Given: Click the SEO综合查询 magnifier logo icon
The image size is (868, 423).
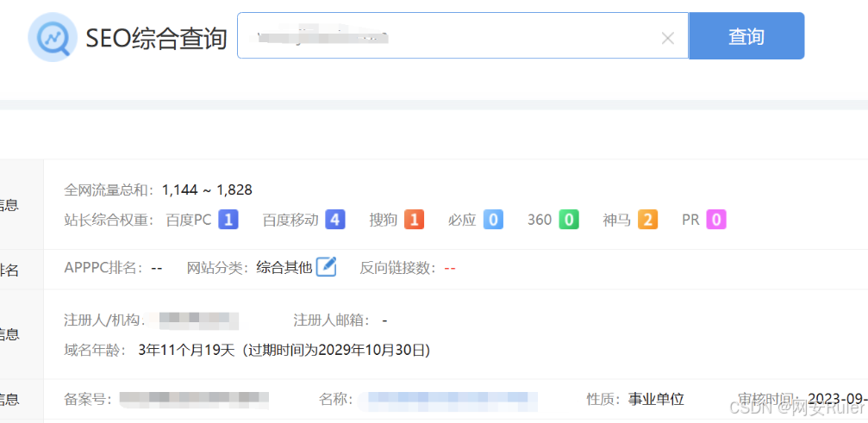Looking at the screenshot, I should pyautogui.click(x=52, y=38).
